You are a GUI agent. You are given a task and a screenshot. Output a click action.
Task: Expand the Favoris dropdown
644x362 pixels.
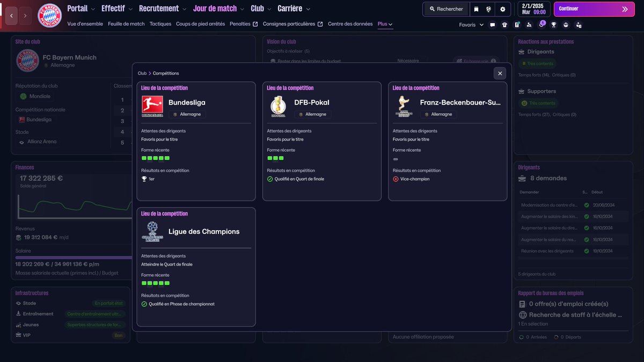click(x=471, y=25)
